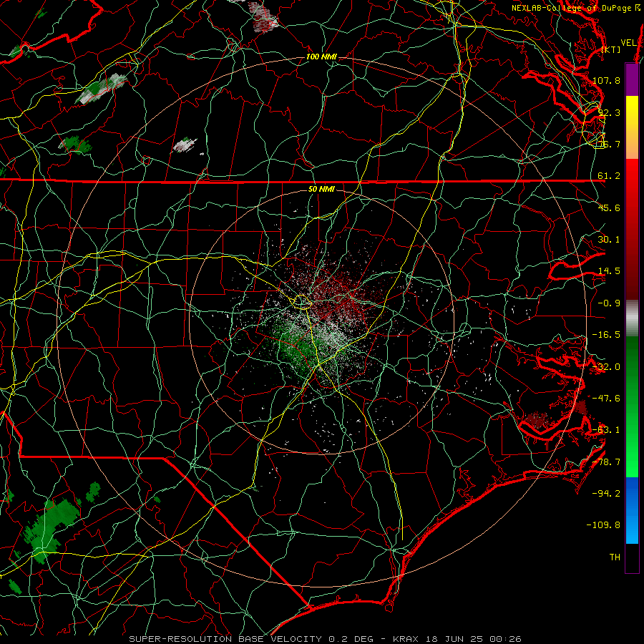Click the large green velocity echo in the southwest
Screen dimensions: 644x644
[x=52, y=528]
